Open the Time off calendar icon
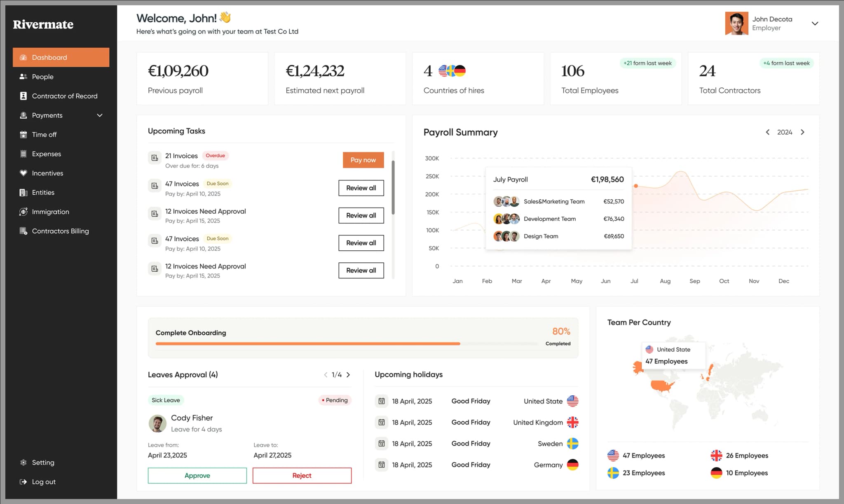The height and width of the screenshot is (504, 844). pos(23,134)
